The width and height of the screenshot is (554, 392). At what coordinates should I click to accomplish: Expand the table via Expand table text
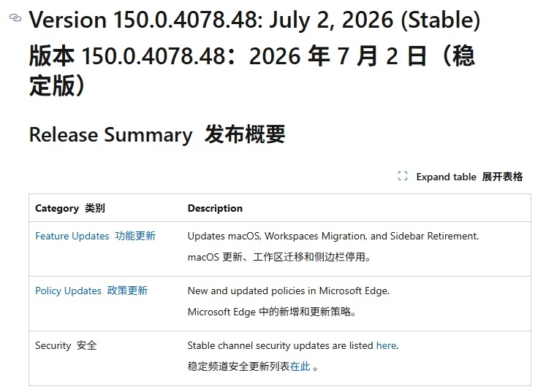446,177
